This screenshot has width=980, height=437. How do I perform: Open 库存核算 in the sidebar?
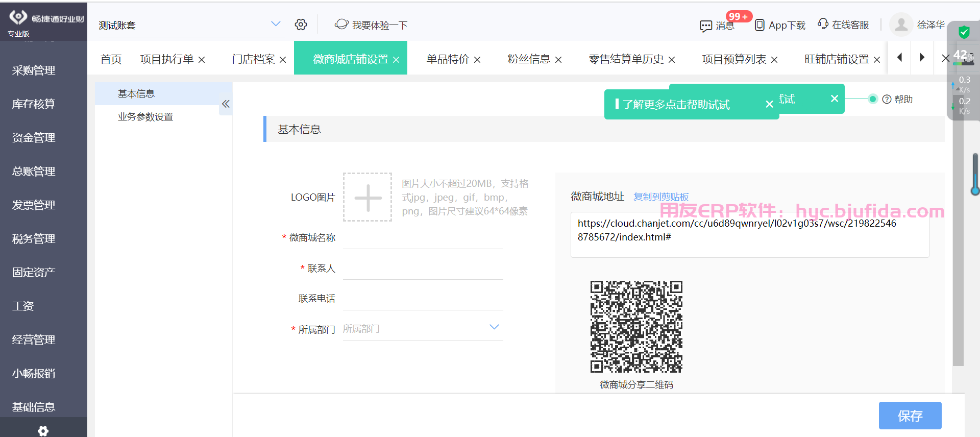pyautogui.click(x=34, y=104)
